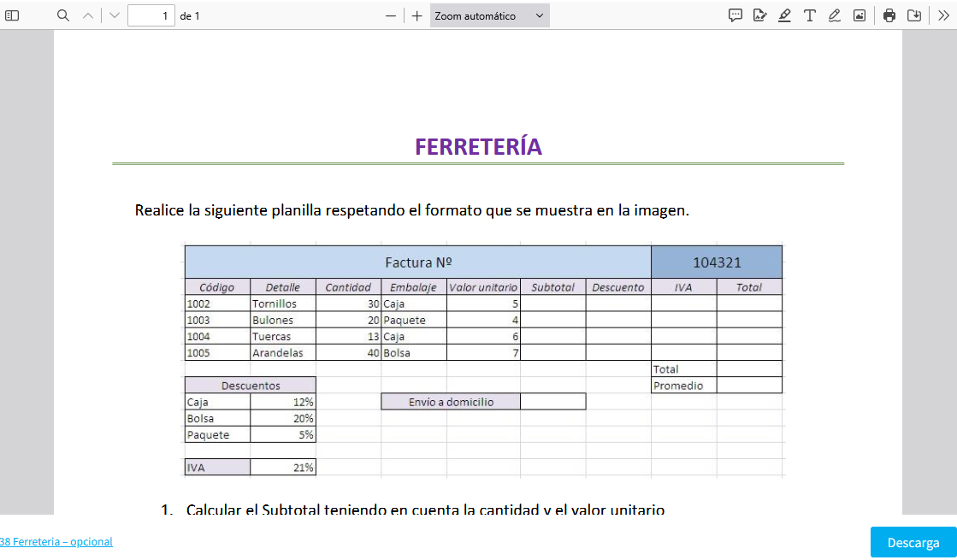Go to previous page arrow
The width and height of the screenshot is (957, 560).
[87, 15]
